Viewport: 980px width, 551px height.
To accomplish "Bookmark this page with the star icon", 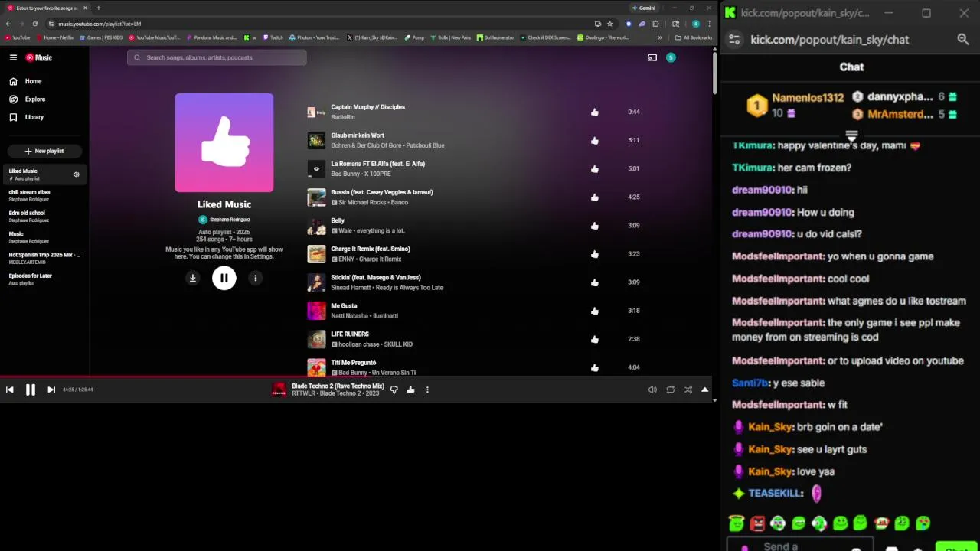I will (x=610, y=24).
